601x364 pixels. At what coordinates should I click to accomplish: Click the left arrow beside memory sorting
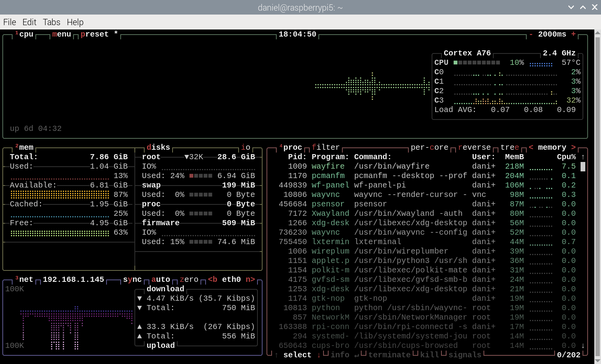pyautogui.click(x=531, y=147)
